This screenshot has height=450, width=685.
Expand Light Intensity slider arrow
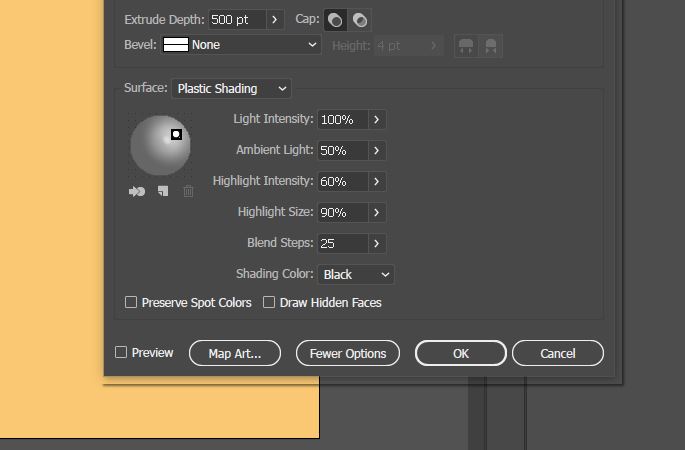[377, 119]
